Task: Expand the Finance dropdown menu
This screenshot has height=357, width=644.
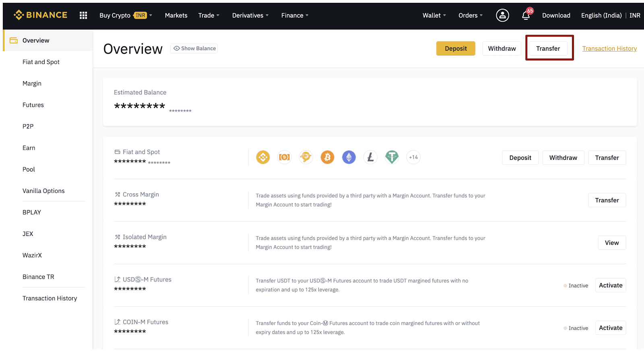Action: click(295, 15)
